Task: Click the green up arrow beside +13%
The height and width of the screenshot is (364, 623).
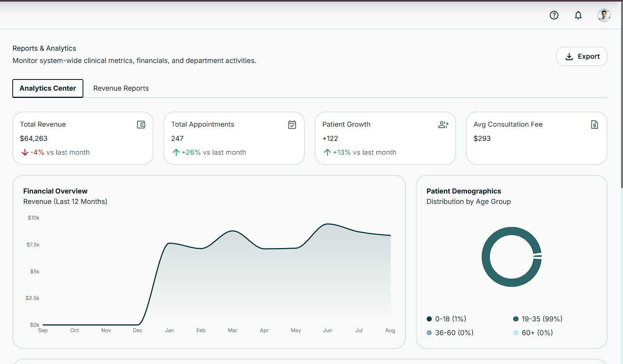Action: 327,152
